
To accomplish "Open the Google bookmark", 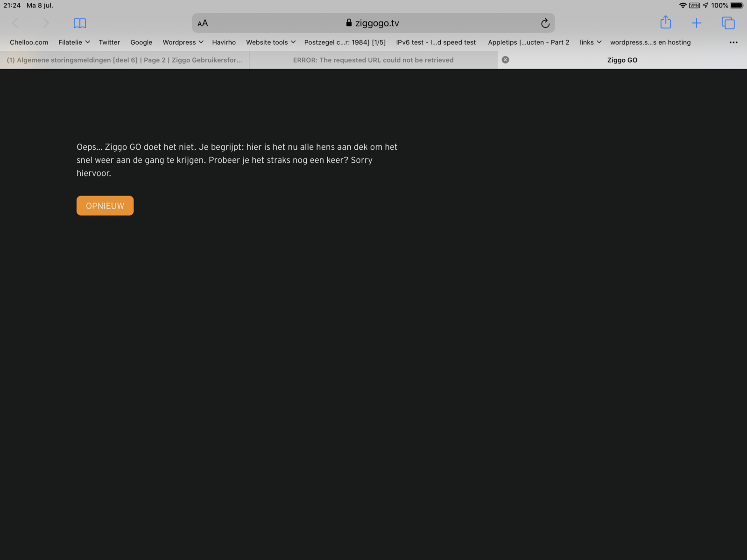I will 141,42.
